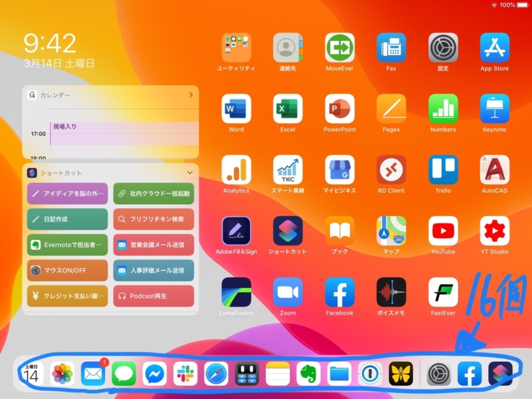Collapse the ショートカット widget chevron

pos(190,173)
